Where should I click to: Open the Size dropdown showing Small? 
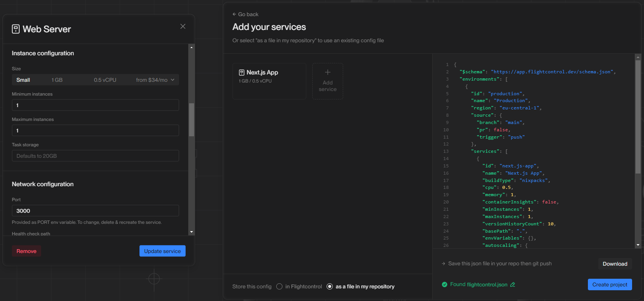(95, 80)
